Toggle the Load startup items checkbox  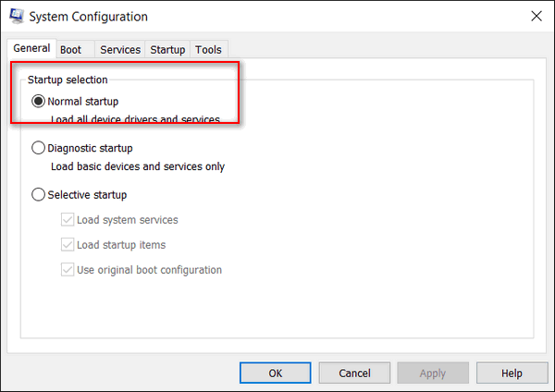click(x=68, y=245)
